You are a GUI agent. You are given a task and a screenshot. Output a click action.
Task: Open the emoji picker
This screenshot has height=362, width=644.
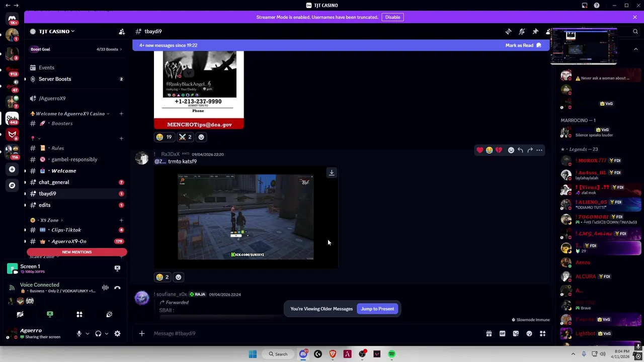pos(529,333)
